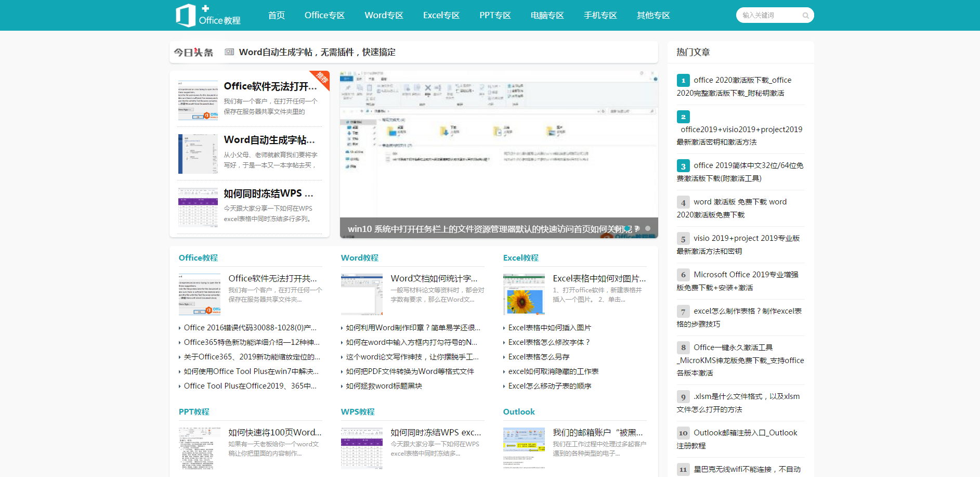The width and height of the screenshot is (980, 477).
Task: Open the win10 file explorer carousel slide
Action: [499, 154]
